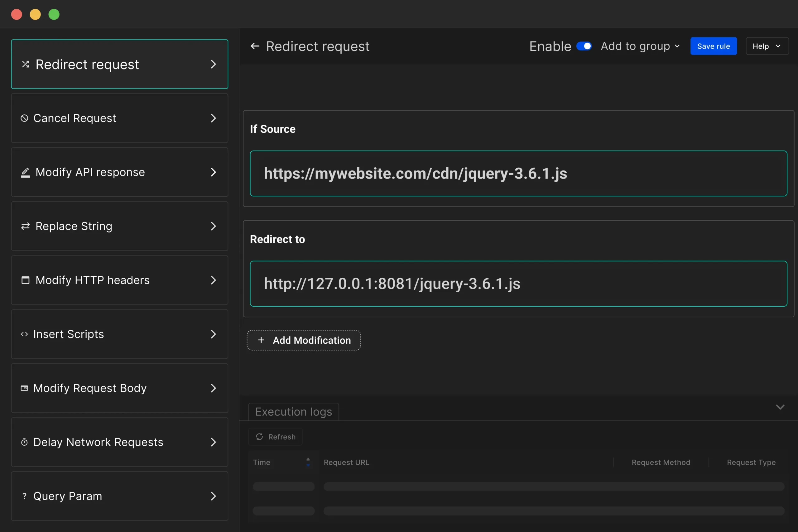
Task: Click the Cancel Request ban icon
Action: pyautogui.click(x=24, y=118)
